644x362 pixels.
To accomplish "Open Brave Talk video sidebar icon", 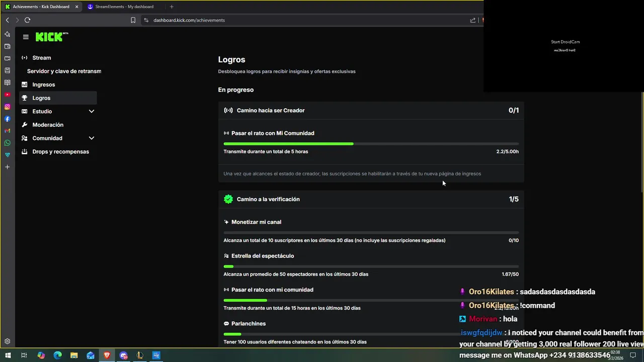I will point(7,58).
